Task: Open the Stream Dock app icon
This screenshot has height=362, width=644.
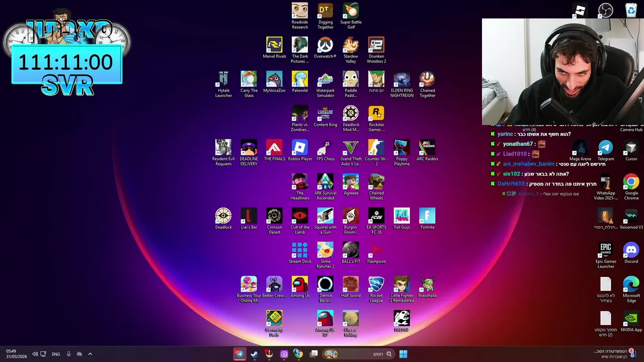Action: click(x=300, y=253)
